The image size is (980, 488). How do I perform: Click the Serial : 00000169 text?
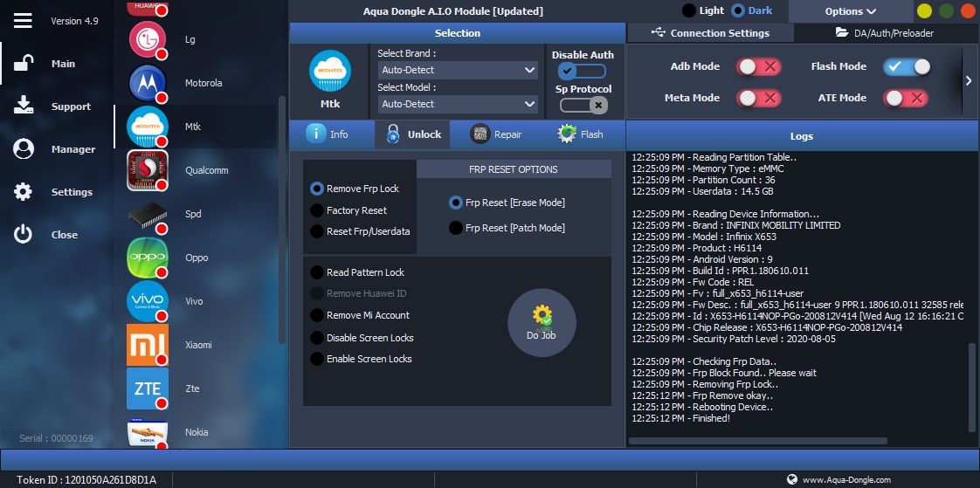click(x=56, y=438)
